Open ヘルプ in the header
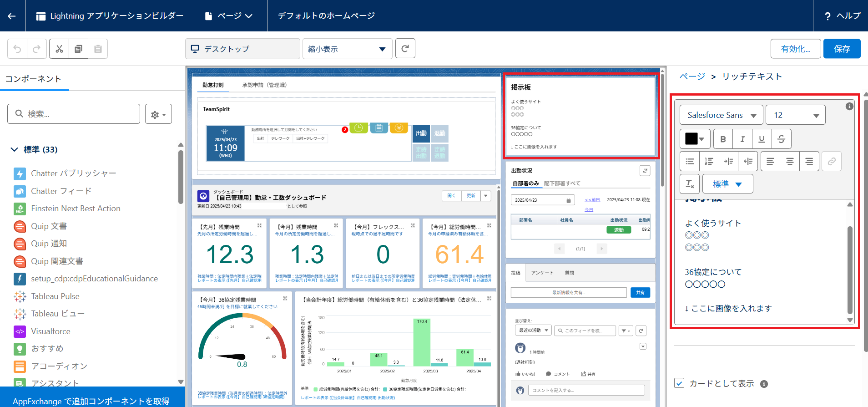This screenshot has width=868, height=407. pyautogui.click(x=842, y=16)
